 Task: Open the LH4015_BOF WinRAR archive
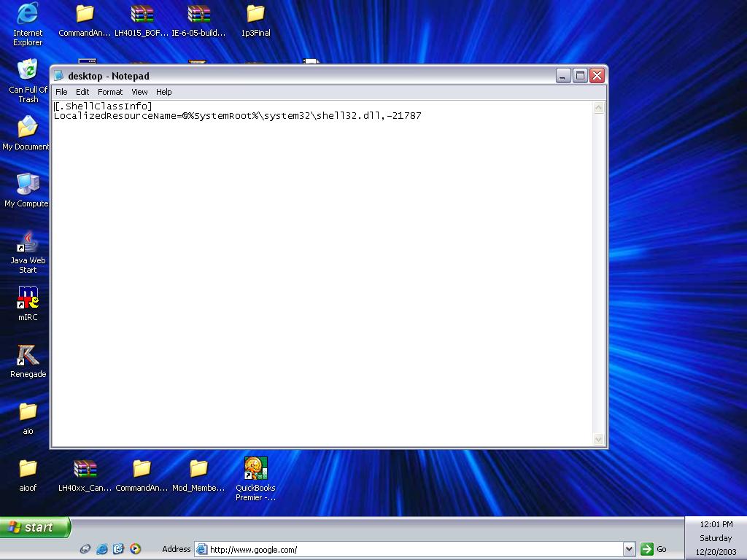tap(141, 15)
